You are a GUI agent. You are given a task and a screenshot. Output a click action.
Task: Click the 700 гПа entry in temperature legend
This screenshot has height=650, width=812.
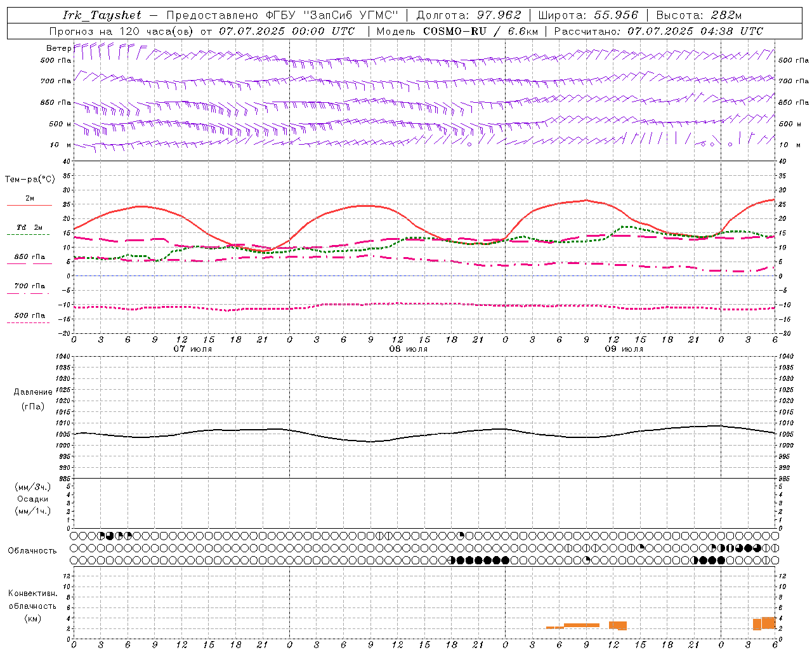30,286
